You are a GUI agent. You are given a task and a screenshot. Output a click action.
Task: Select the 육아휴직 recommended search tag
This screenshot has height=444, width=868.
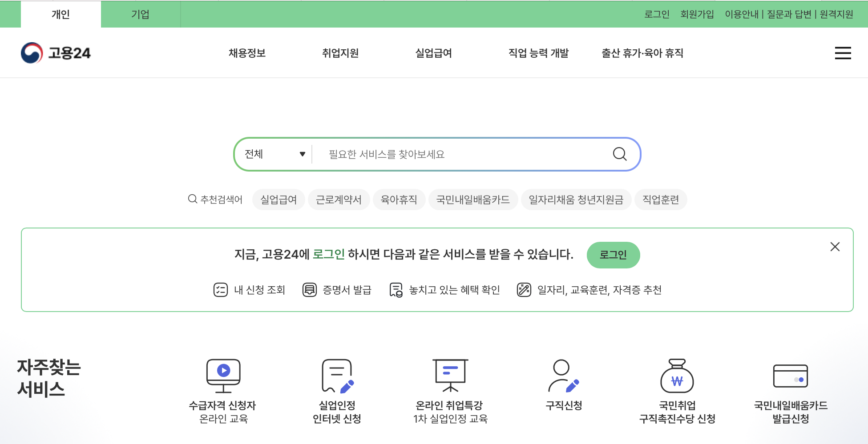[x=399, y=200]
